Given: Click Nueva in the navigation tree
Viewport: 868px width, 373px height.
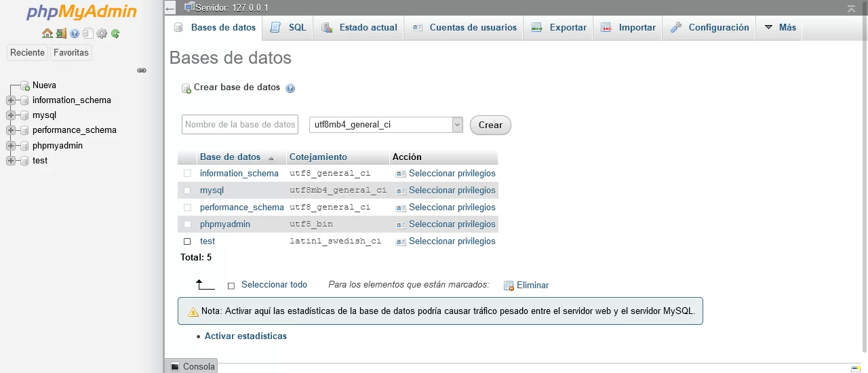Looking at the screenshot, I should pos(44,85).
